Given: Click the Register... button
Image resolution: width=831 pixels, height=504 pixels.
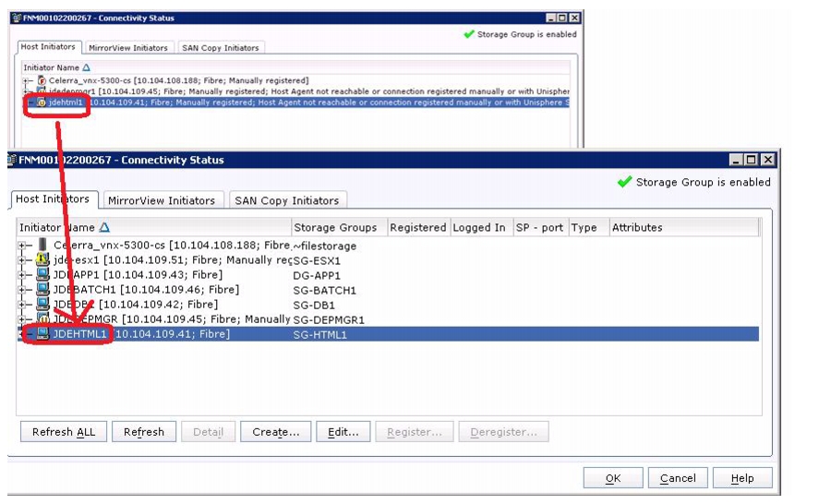Looking at the screenshot, I should tap(415, 432).
